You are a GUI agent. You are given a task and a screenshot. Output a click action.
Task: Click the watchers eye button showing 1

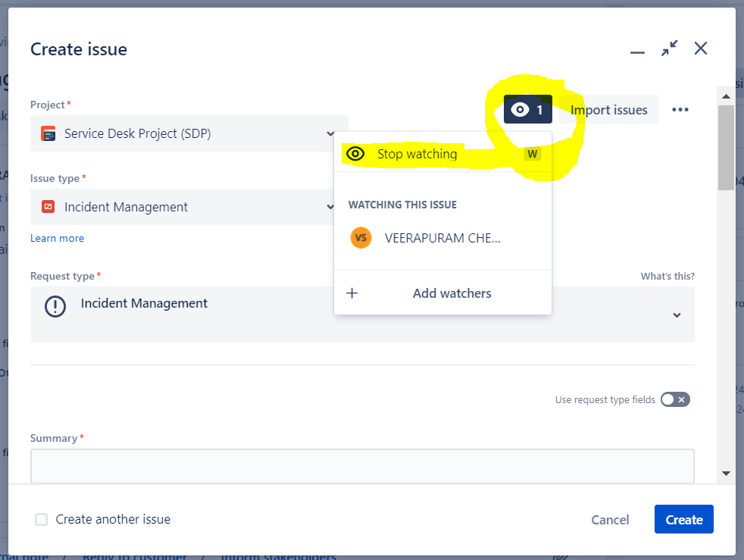[527, 109]
